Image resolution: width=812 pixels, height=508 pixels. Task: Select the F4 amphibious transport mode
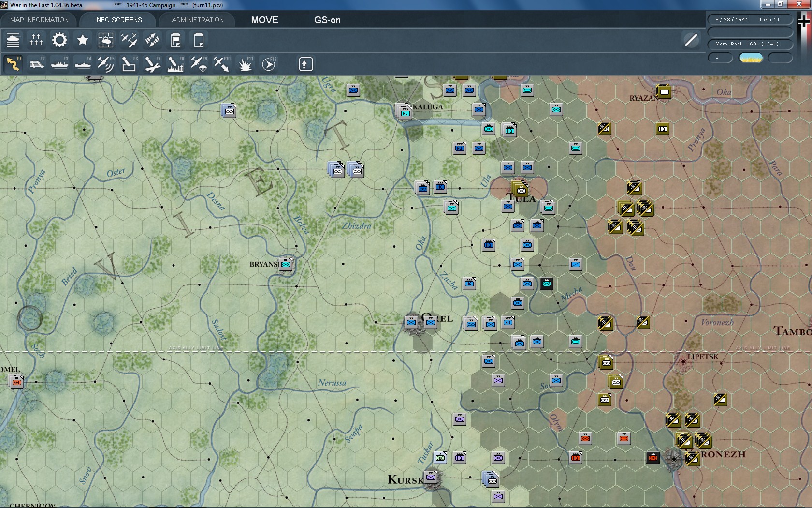pyautogui.click(x=83, y=64)
